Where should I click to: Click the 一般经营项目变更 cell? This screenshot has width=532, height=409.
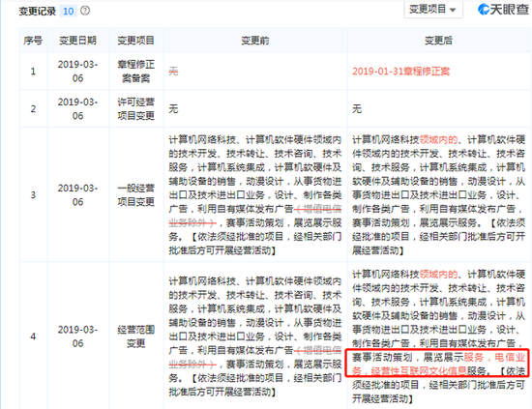tap(135, 195)
